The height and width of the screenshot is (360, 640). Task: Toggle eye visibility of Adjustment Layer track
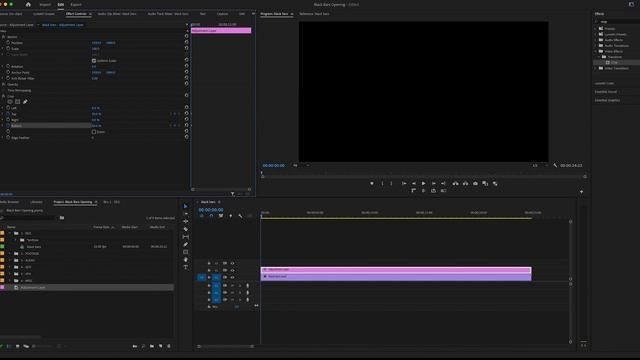tap(232, 270)
